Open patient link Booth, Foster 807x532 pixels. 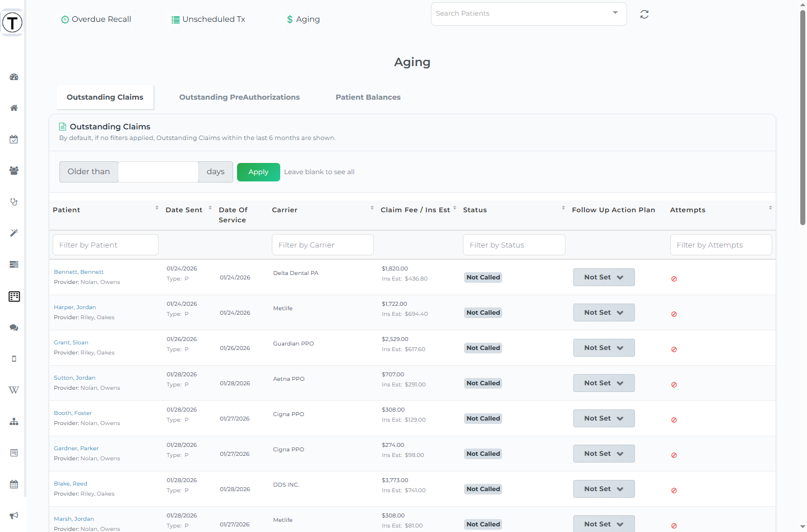tap(73, 413)
